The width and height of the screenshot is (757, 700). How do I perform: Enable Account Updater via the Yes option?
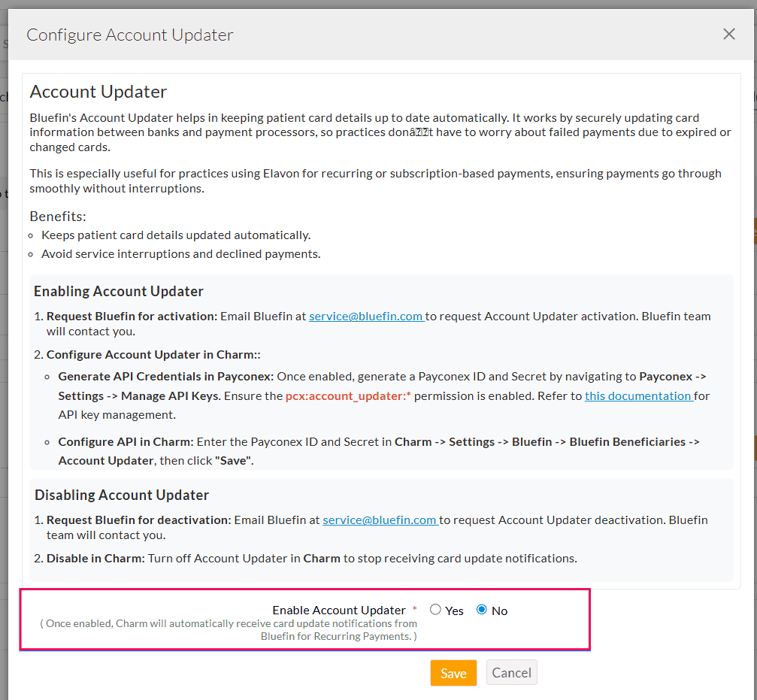435,610
